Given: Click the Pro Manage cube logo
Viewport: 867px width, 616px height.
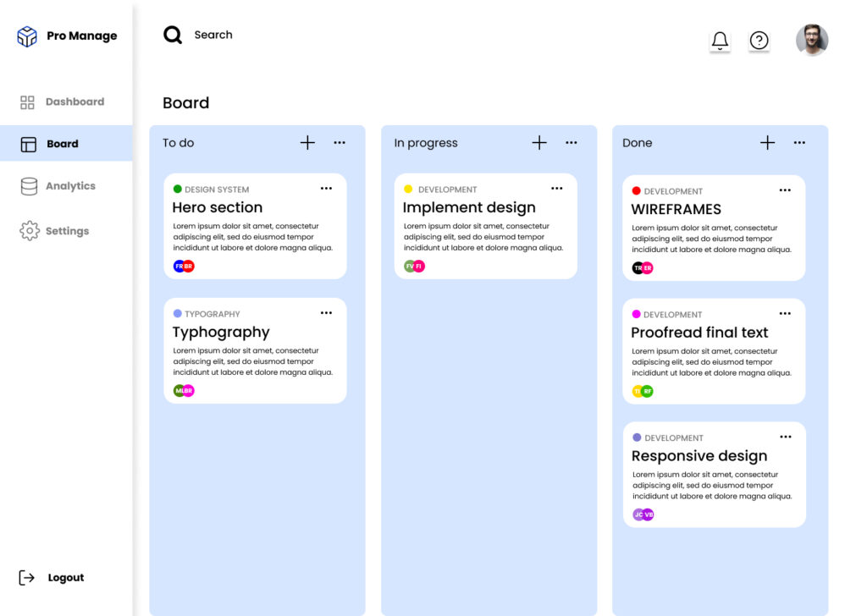Looking at the screenshot, I should [x=27, y=36].
